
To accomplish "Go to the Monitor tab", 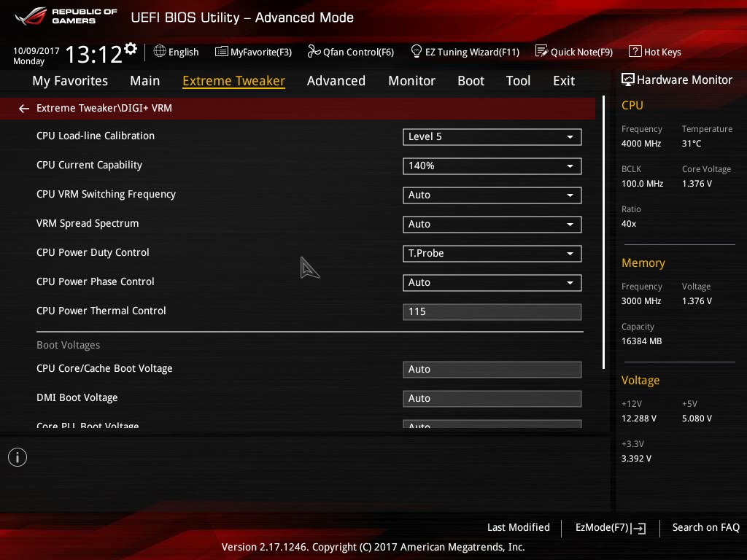I will 411,81.
